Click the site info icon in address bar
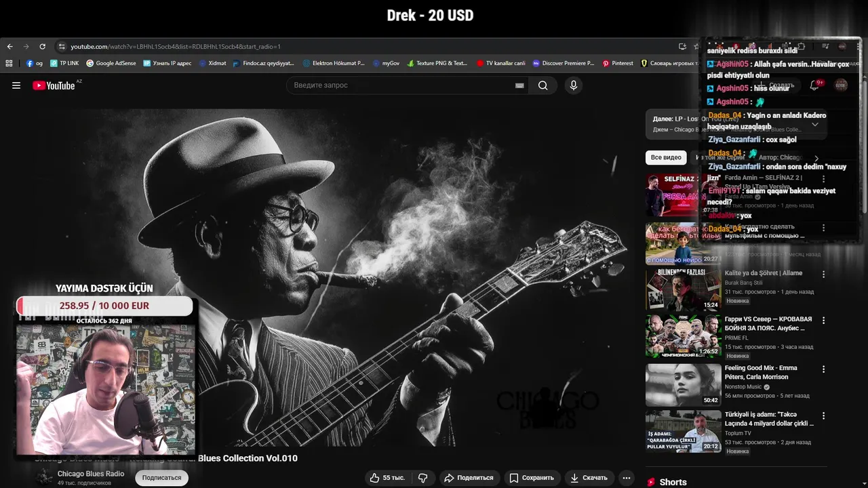The width and height of the screenshot is (868, 488). click(x=62, y=47)
